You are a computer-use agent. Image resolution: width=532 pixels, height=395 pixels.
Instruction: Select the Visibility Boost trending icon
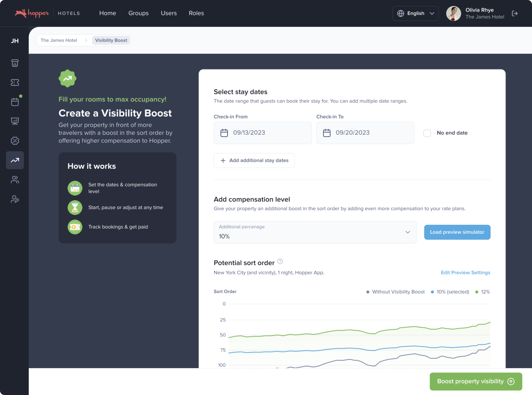15,160
